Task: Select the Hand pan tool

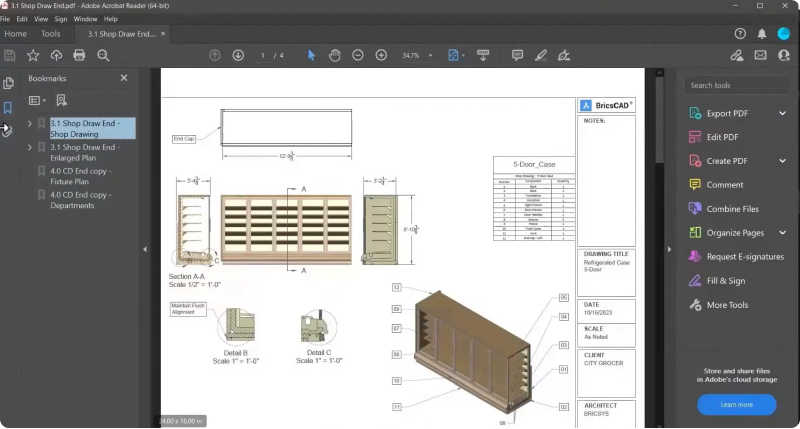Action: (334, 55)
